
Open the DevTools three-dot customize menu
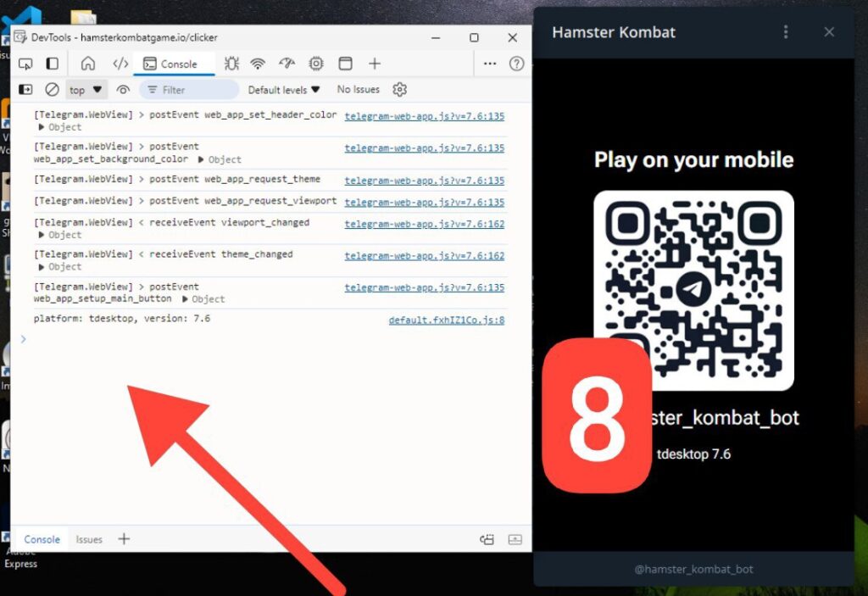tap(490, 64)
